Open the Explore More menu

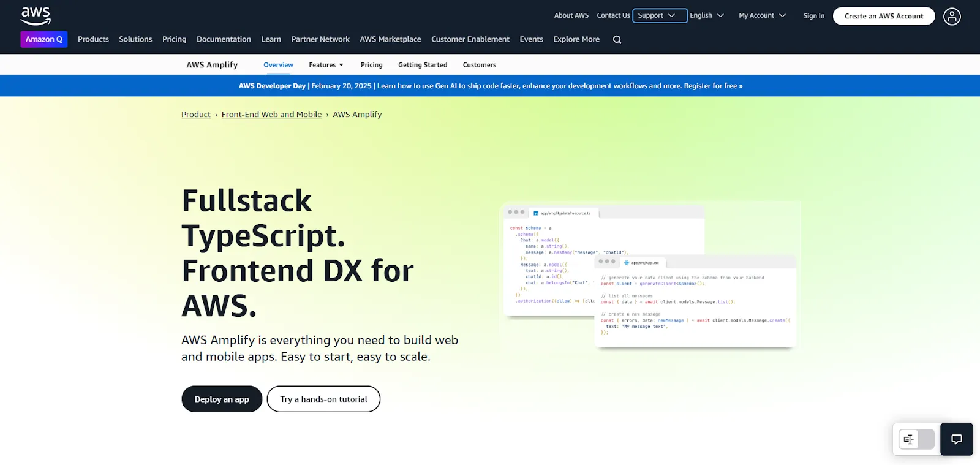(576, 39)
